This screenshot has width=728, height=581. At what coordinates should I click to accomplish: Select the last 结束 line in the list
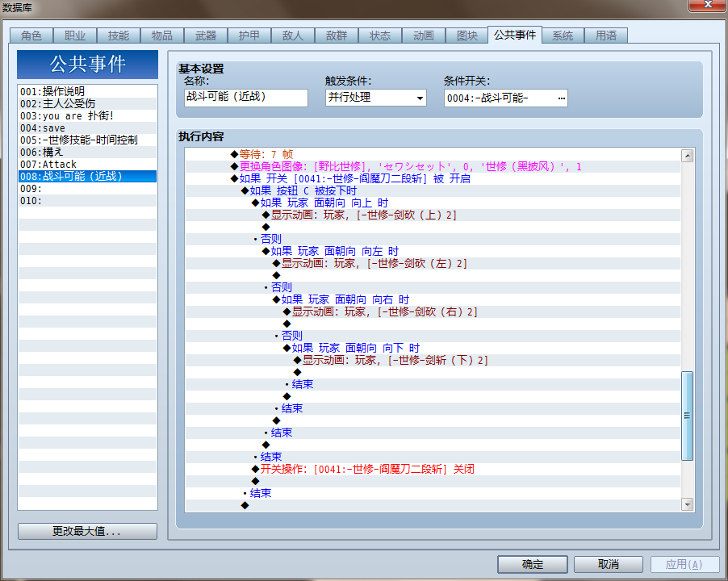tap(433, 493)
